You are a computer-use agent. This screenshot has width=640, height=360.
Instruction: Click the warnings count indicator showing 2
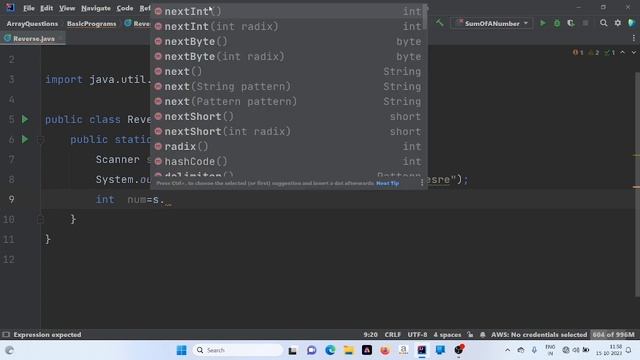tap(593, 53)
